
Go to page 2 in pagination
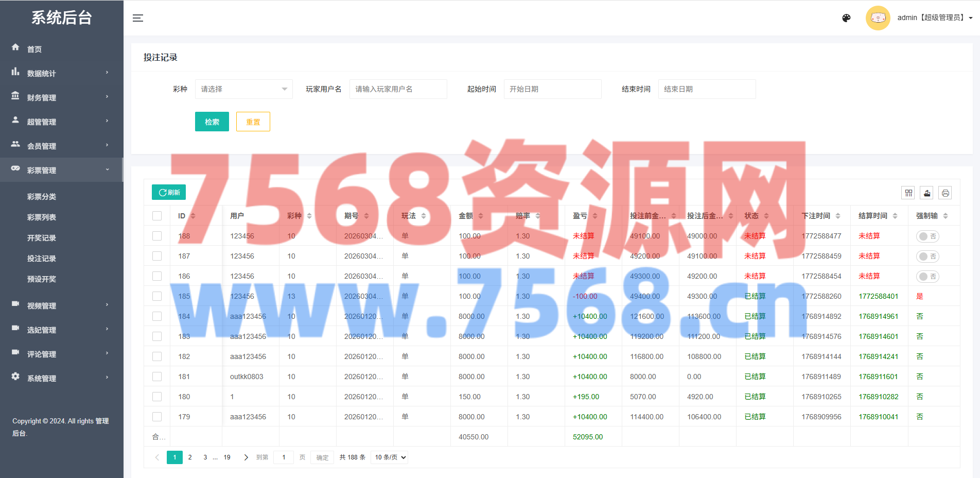(x=190, y=457)
